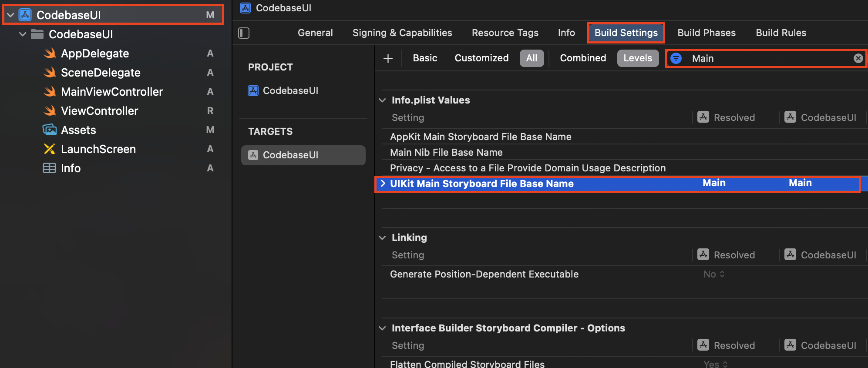Select CodebaseUI under PROJECT

pyautogui.click(x=283, y=90)
